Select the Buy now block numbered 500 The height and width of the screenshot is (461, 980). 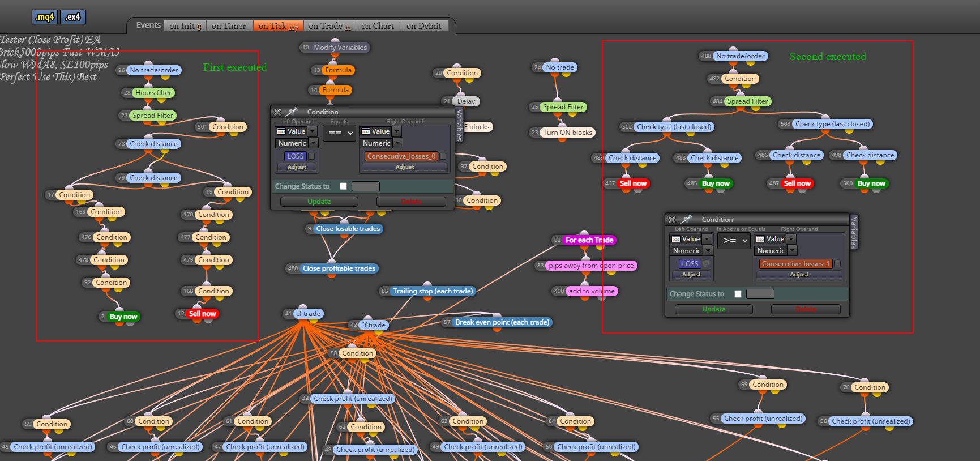(x=871, y=183)
